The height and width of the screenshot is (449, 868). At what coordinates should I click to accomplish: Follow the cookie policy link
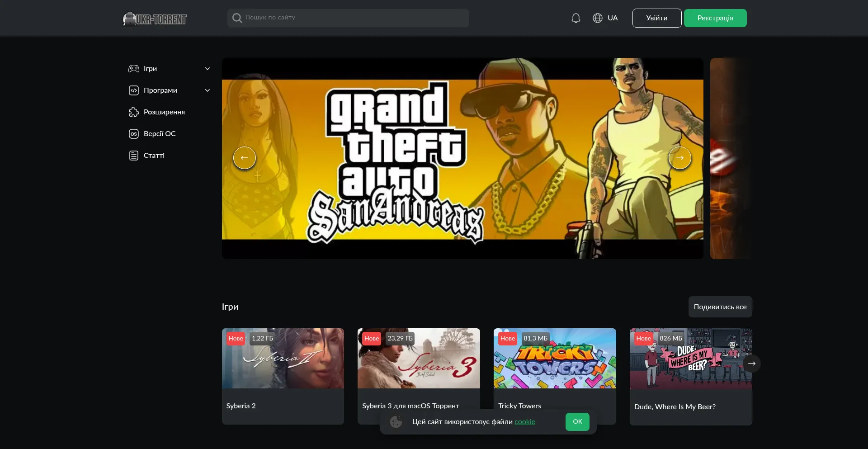(x=524, y=422)
